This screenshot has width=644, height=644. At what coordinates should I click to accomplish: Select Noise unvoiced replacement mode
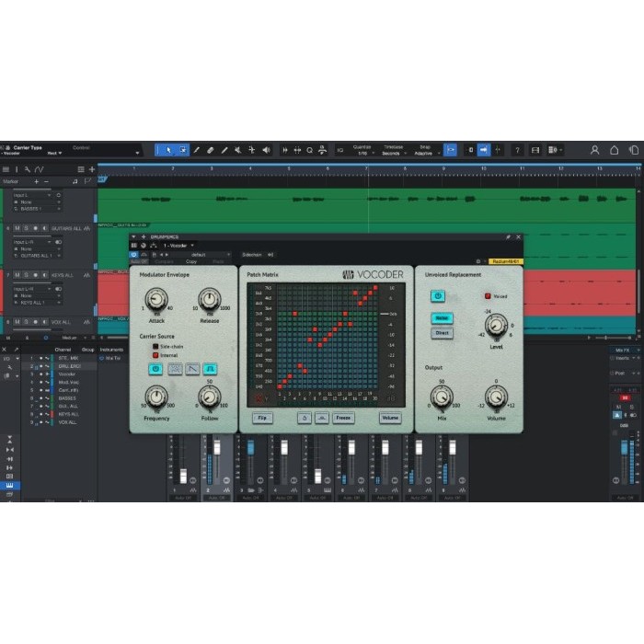(442, 318)
